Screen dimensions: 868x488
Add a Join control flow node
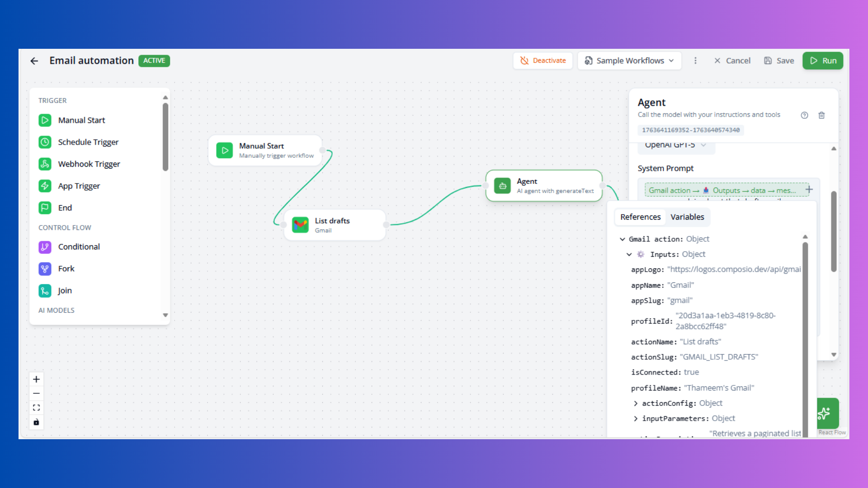click(65, 291)
